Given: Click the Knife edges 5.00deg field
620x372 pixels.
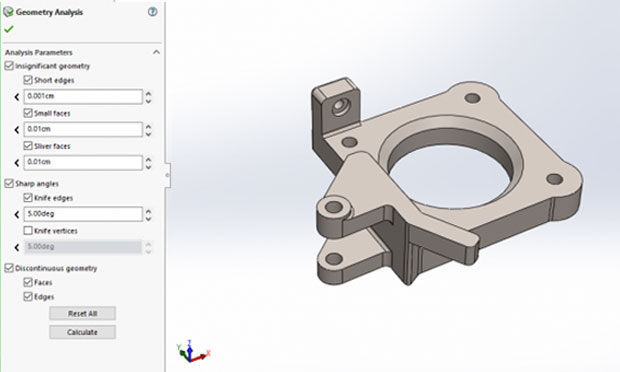Looking at the screenshot, I should pyautogui.click(x=83, y=214).
